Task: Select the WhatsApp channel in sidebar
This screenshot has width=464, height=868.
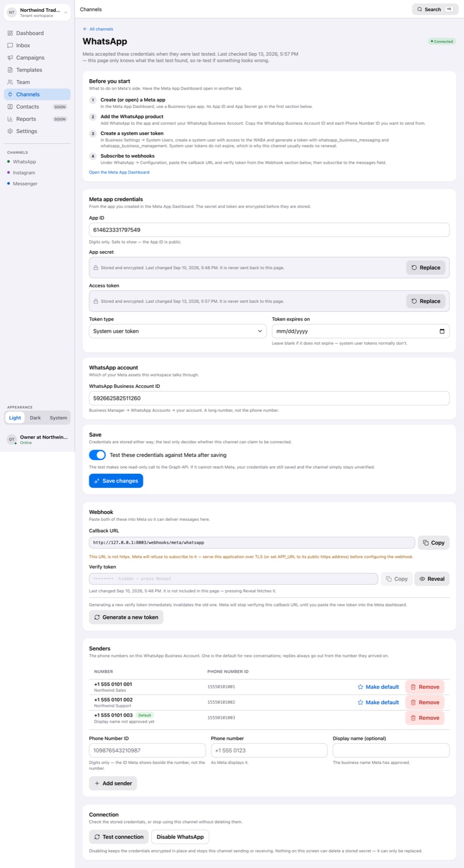Action: (24, 162)
